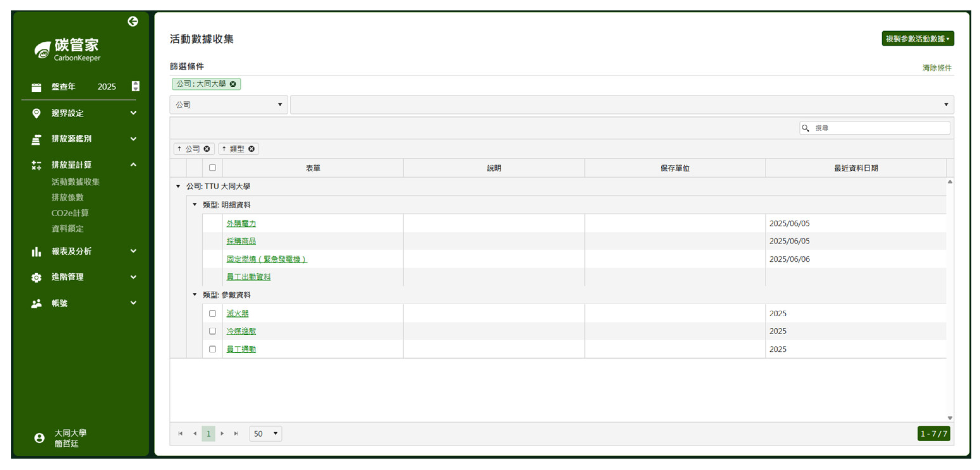Remove the 類型 grouping tag
980x470 pixels.
point(251,149)
